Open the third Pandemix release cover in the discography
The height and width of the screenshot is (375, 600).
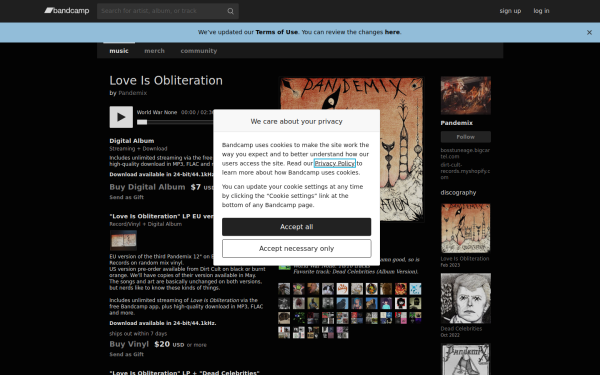[465, 359]
